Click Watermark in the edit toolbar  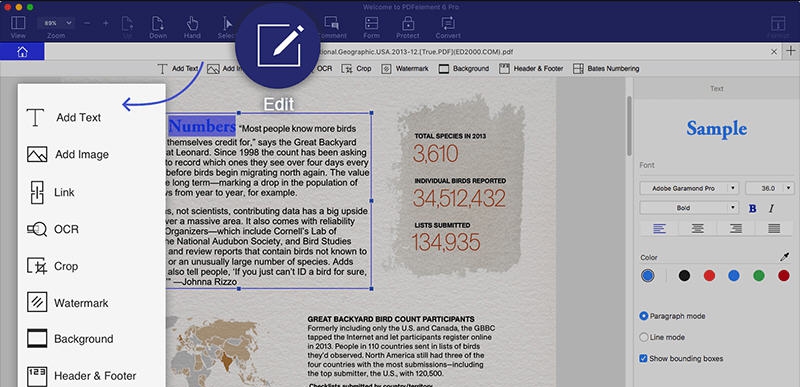click(x=405, y=68)
